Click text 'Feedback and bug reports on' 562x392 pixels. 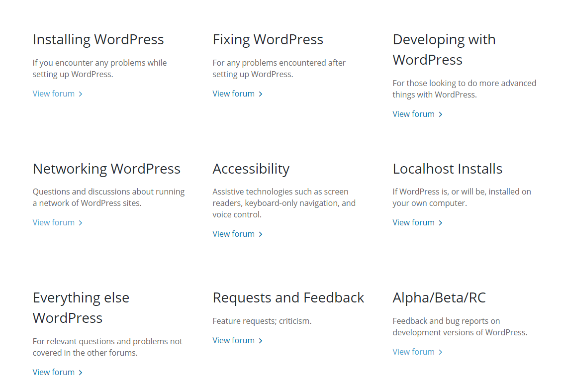coord(446,321)
